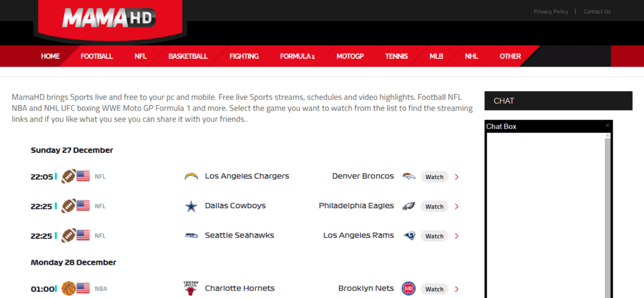This screenshot has height=298, width=644.
Task: Select BASKETBALL in the navigation bar
Action: (x=187, y=56)
